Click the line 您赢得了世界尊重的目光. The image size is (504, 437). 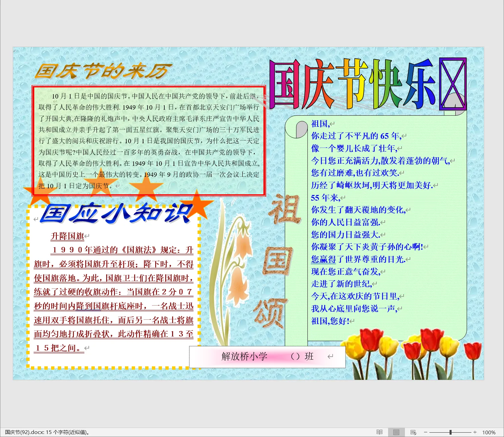pyautogui.click(x=358, y=259)
